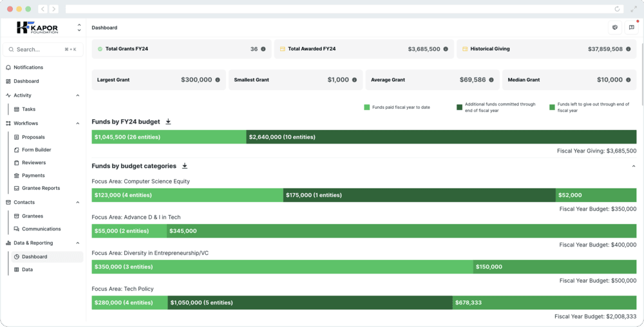Click the $2,640,000 (10 entities) bar segment
Viewport: 644px width, 327px height.
tap(442, 137)
